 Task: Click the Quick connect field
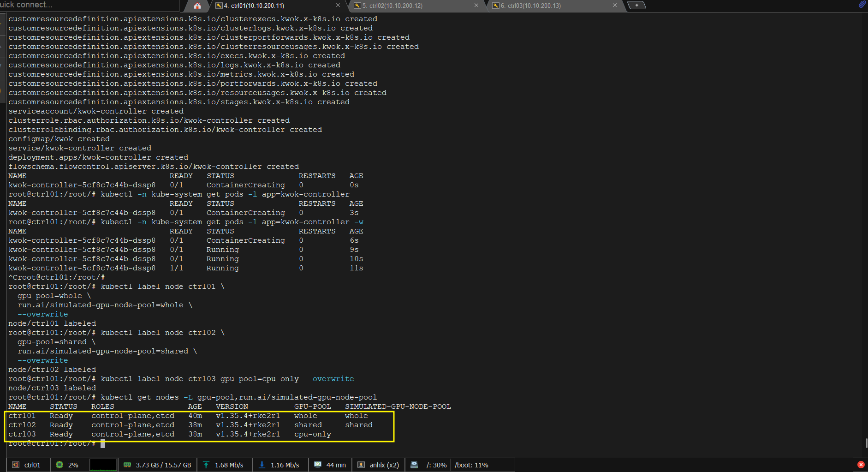(89, 5)
